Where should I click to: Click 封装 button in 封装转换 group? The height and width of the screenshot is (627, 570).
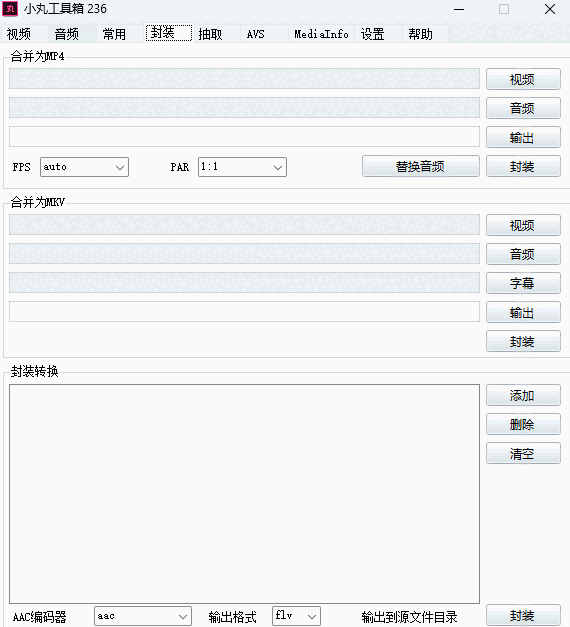click(x=523, y=615)
